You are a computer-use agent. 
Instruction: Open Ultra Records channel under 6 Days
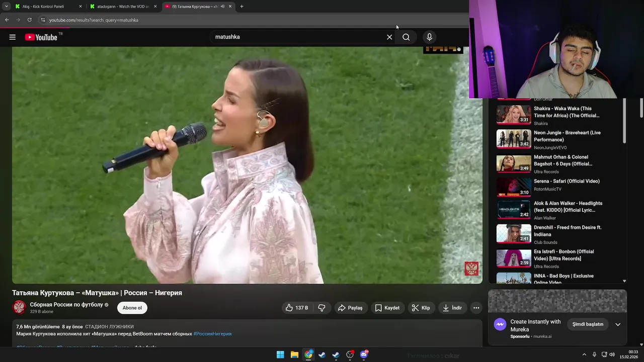pos(545,172)
